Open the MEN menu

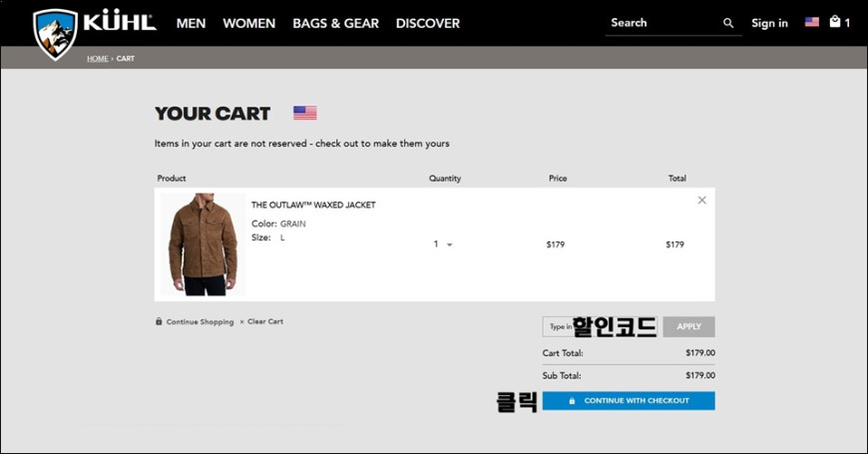tap(191, 23)
